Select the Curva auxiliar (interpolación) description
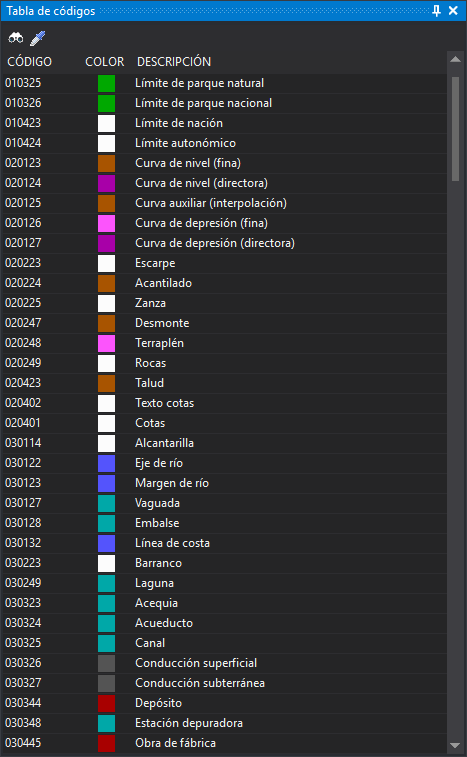 point(211,203)
